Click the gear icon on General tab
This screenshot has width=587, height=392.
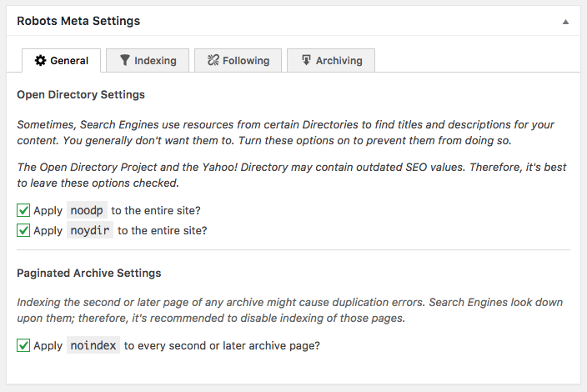[40, 60]
